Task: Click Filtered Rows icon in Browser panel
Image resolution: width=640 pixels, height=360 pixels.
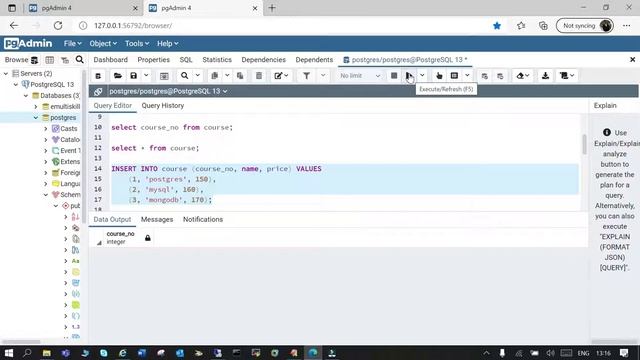Action: click(65, 60)
